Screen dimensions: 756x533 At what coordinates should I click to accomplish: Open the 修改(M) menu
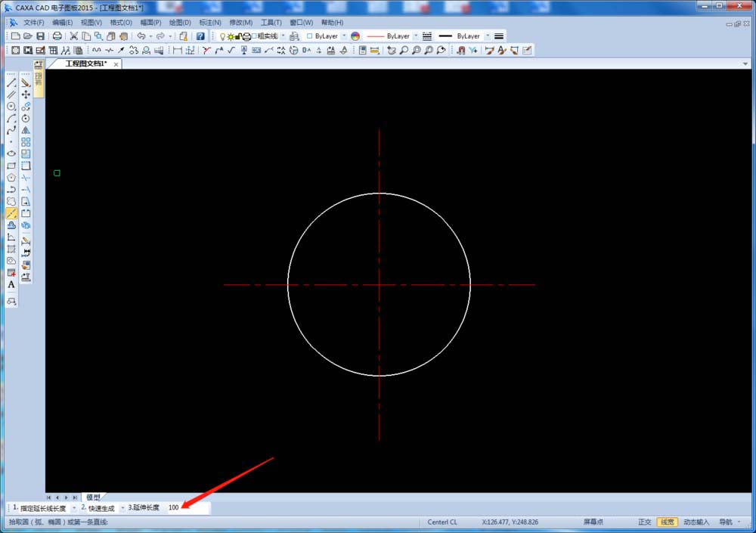(241, 23)
